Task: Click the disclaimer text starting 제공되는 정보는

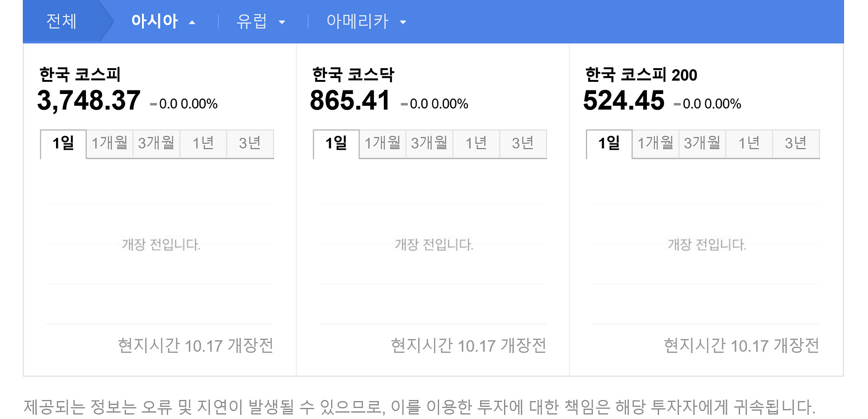Action: click(x=420, y=407)
